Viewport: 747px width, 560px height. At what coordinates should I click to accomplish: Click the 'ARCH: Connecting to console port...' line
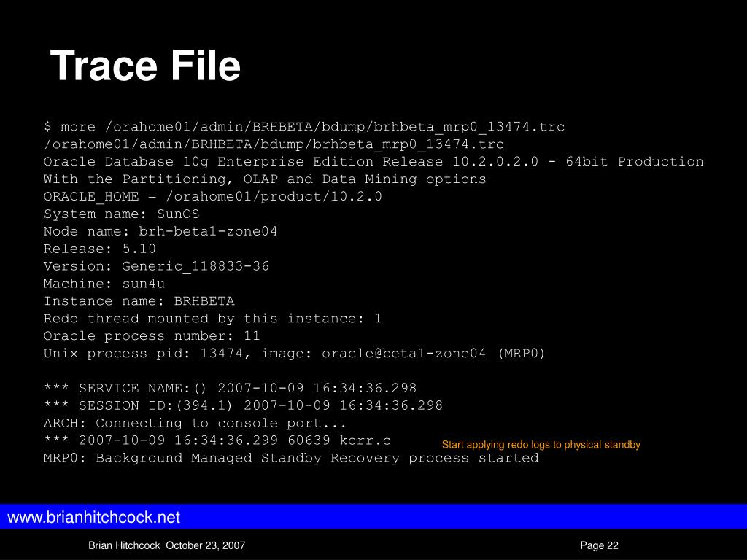[x=195, y=423]
